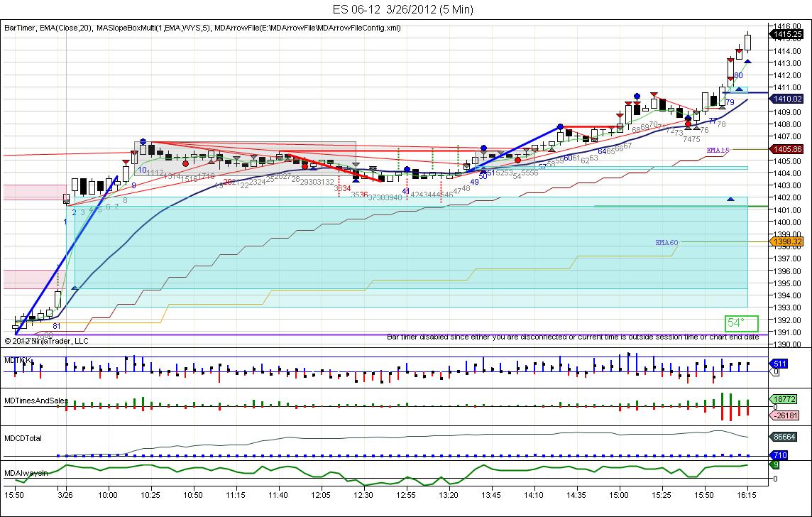Click the 1392.00 price axis label
The image size is (812, 517).
787,320
